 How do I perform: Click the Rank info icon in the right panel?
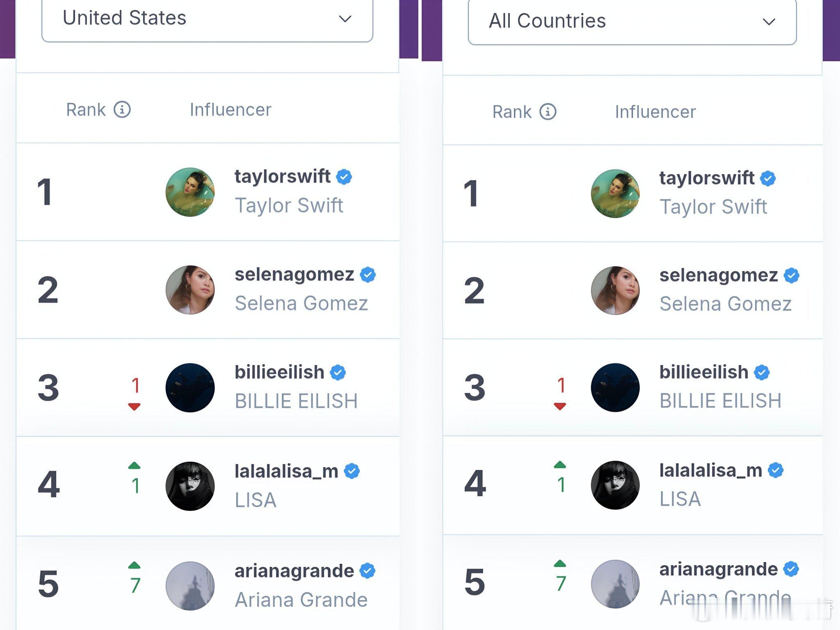(x=548, y=112)
